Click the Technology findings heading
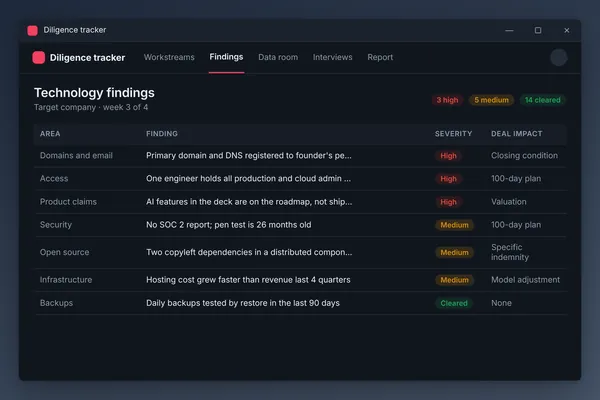This screenshot has width=600, height=400. coord(94,93)
